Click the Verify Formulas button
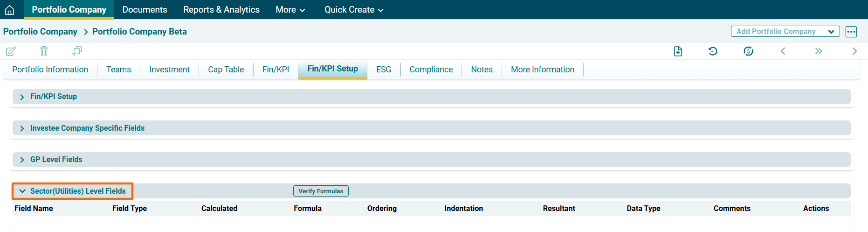The width and height of the screenshot is (868, 232). click(321, 191)
